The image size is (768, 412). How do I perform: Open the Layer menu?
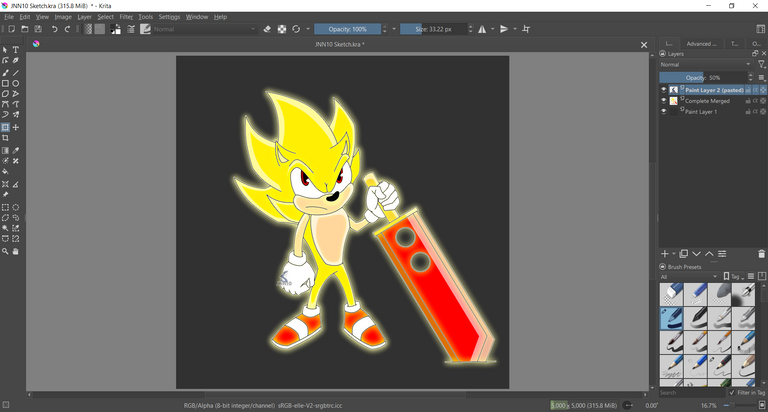point(84,17)
